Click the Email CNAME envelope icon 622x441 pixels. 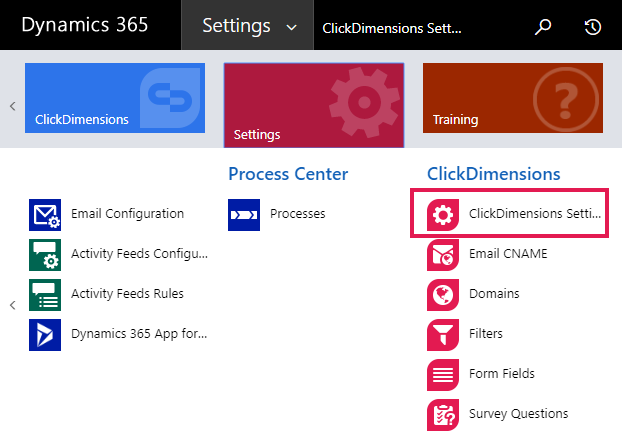coord(443,255)
